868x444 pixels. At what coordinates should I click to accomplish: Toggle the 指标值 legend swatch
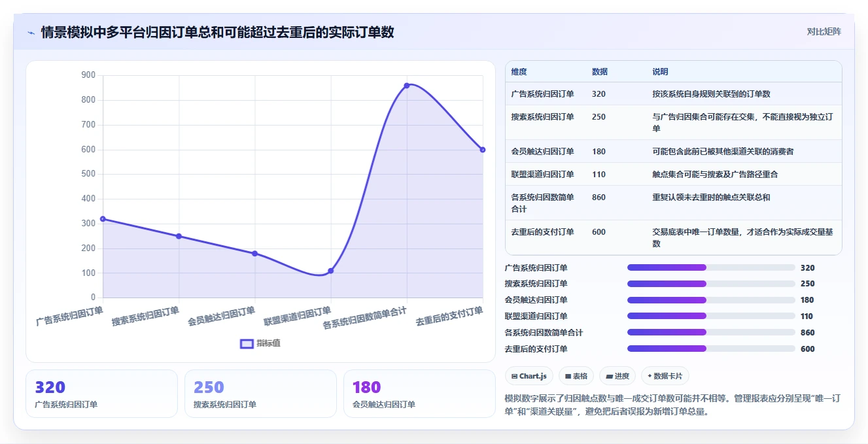(247, 343)
